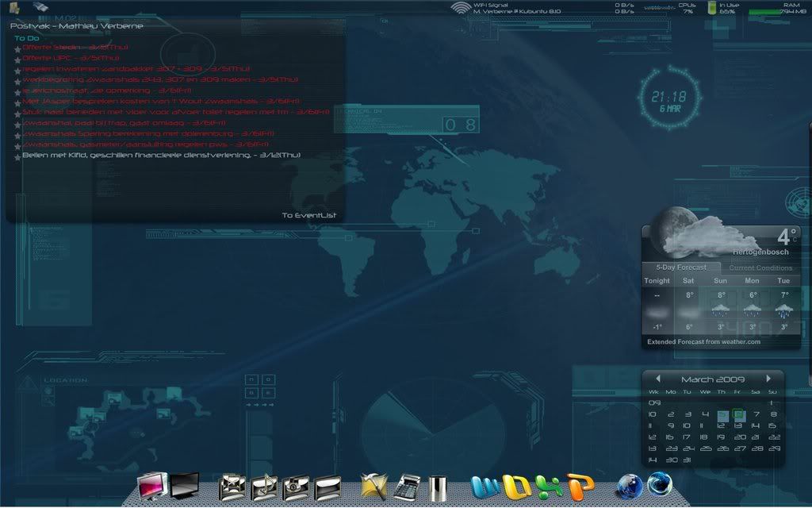This screenshot has height=508, width=812.
Task: Go to the previous month in calendar
Action: pos(657,379)
